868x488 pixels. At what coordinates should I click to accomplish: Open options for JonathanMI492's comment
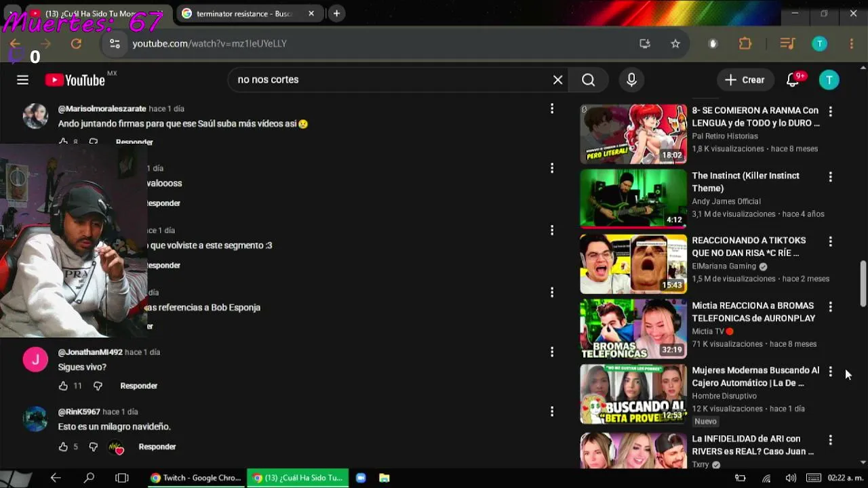tap(552, 352)
